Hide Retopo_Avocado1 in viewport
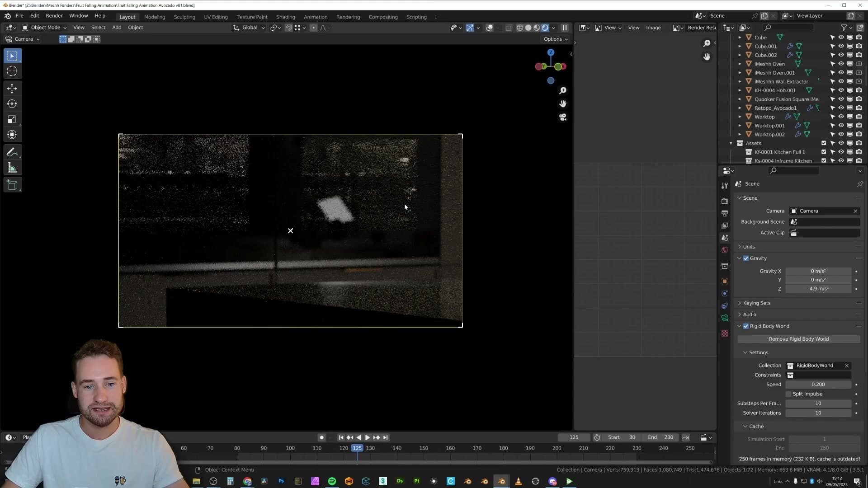Viewport: 868px width, 488px height. (x=841, y=108)
